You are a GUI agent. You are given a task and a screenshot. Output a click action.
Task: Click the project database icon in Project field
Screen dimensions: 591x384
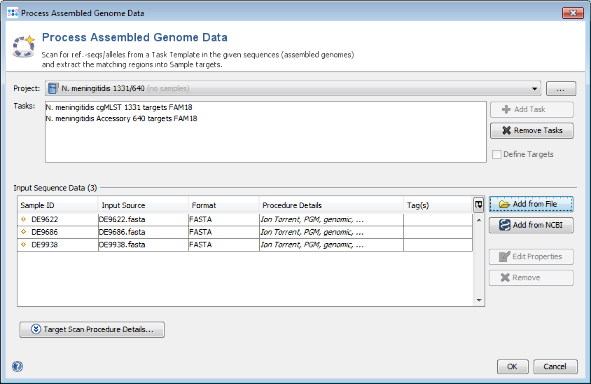tap(53, 88)
